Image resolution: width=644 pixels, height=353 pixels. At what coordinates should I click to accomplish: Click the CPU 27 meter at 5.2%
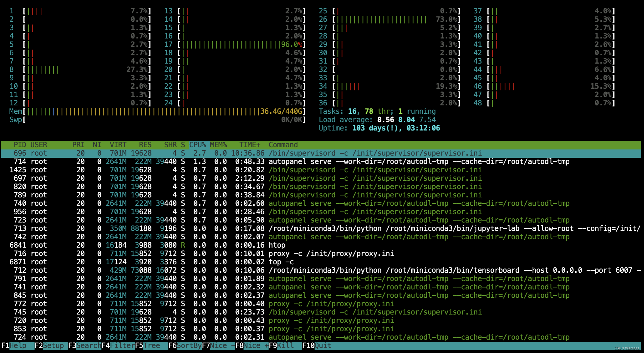390,28
